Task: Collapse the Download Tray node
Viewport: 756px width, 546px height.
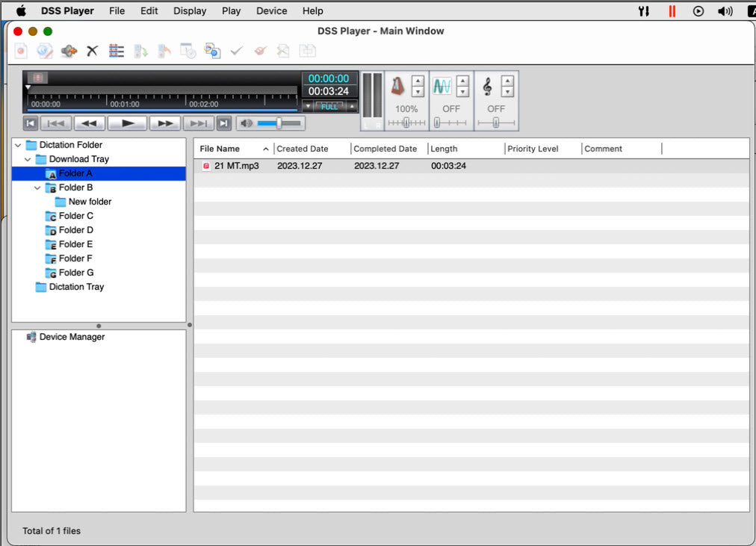Action: coord(28,159)
